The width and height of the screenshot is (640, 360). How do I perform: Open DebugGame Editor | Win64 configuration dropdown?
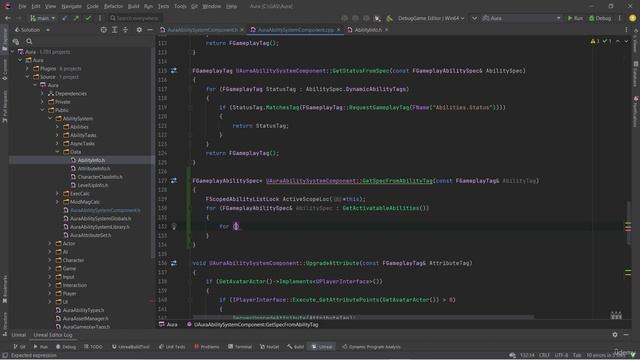click(x=431, y=18)
